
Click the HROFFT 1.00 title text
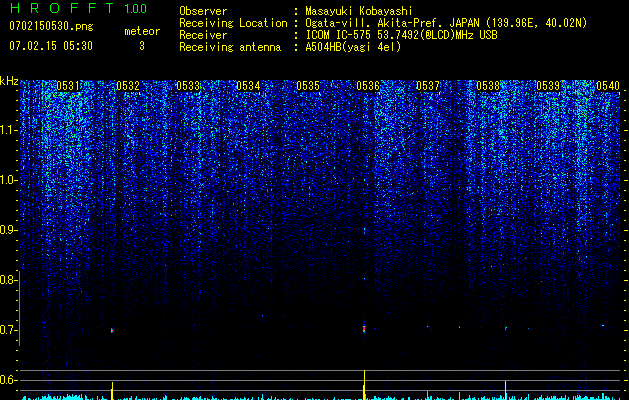(x=79, y=8)
